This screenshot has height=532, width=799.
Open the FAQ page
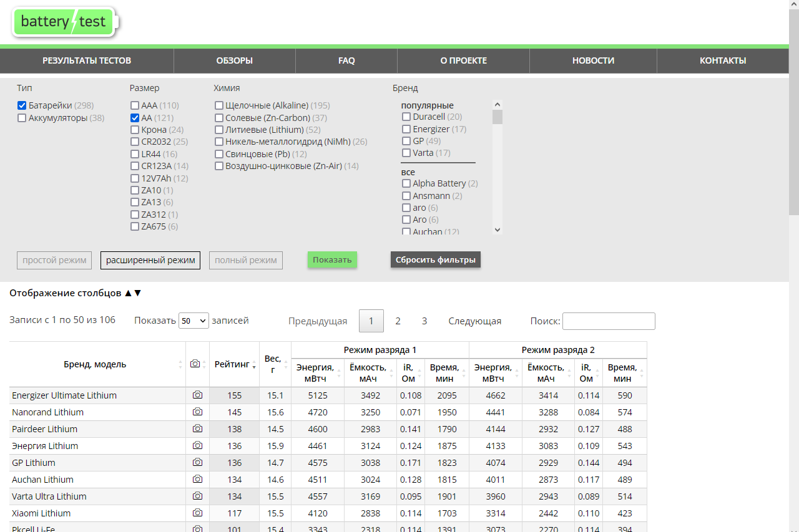click(x=346, y=60)
